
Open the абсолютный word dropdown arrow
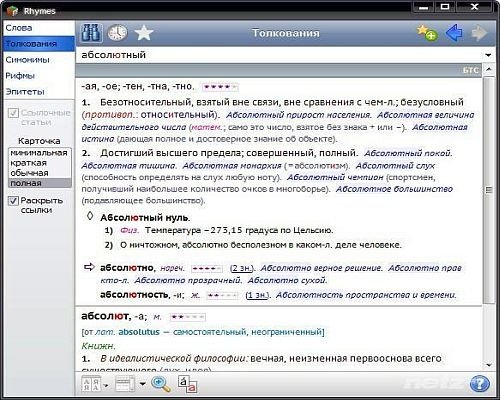pyautogui.click(x=488, y=55)
